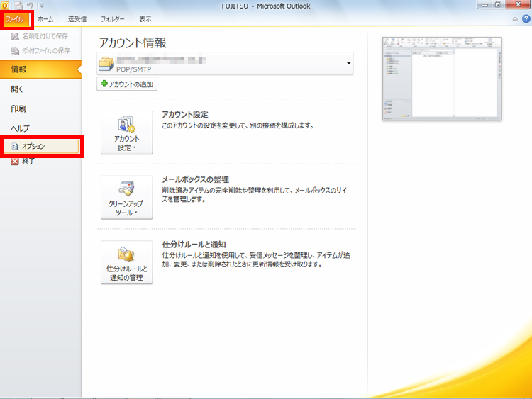This screenshot has width=532, height=399.
Task: Click the 仕分けルールと通知 heading text
Action: (x=194, y=245)
